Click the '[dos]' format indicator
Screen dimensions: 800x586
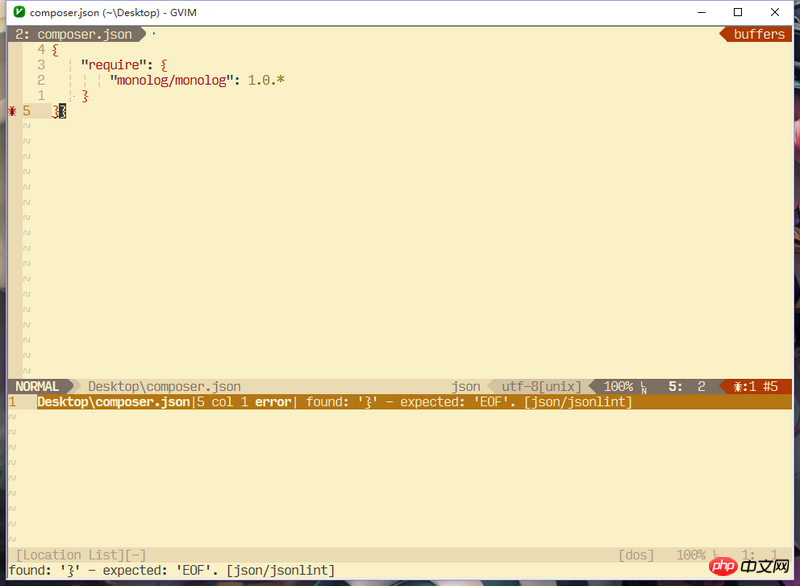pos(636,555)
